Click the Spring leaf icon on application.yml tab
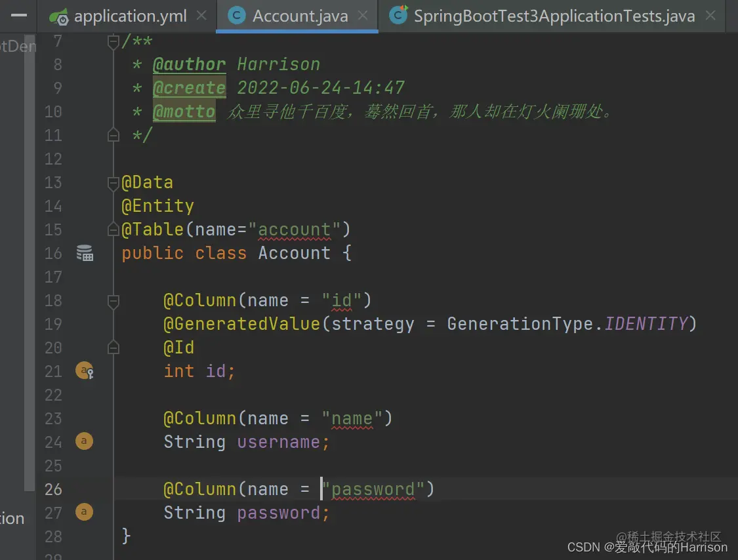 coord(59,17)
